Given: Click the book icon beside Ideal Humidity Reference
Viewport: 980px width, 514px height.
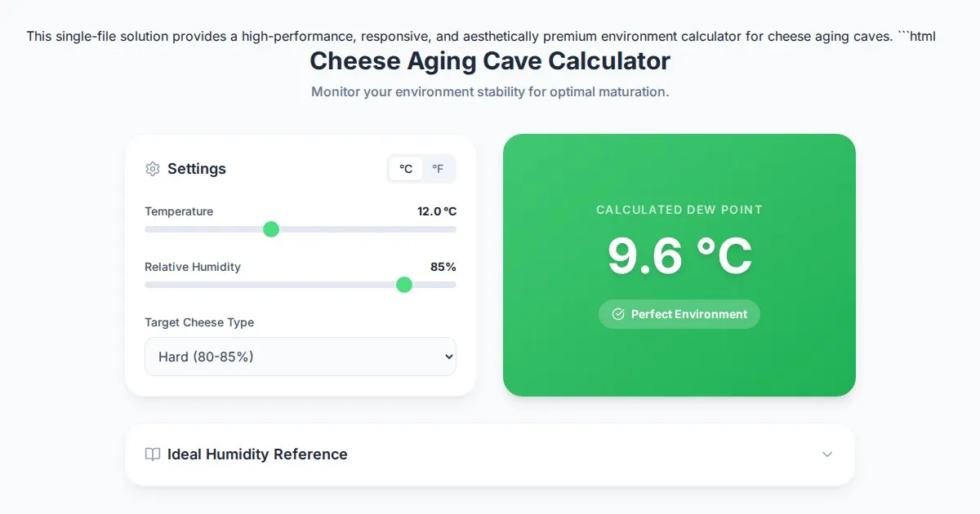Looking at the screenshot, I should click(x=153, y=454).
